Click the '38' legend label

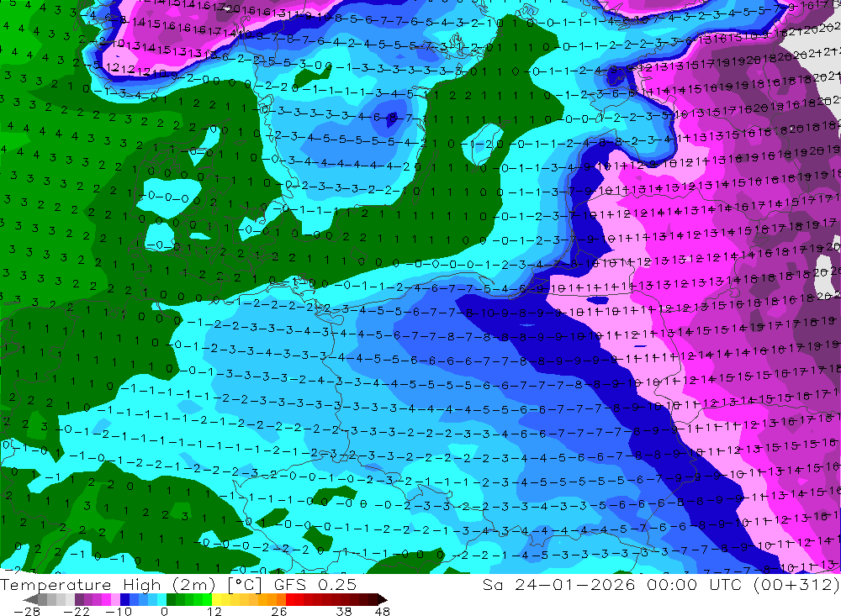pyautogui.click(x=344, y=611)
